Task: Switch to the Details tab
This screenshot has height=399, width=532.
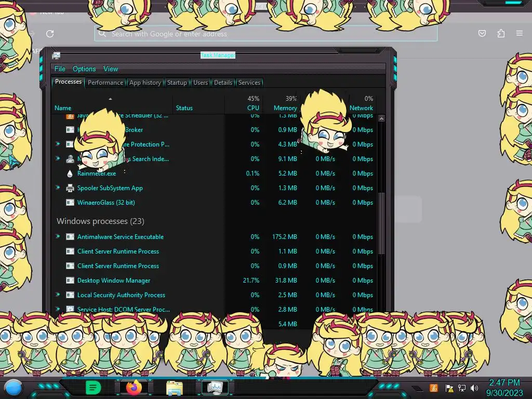Action: pyautogui.click(x=223, y=83)
